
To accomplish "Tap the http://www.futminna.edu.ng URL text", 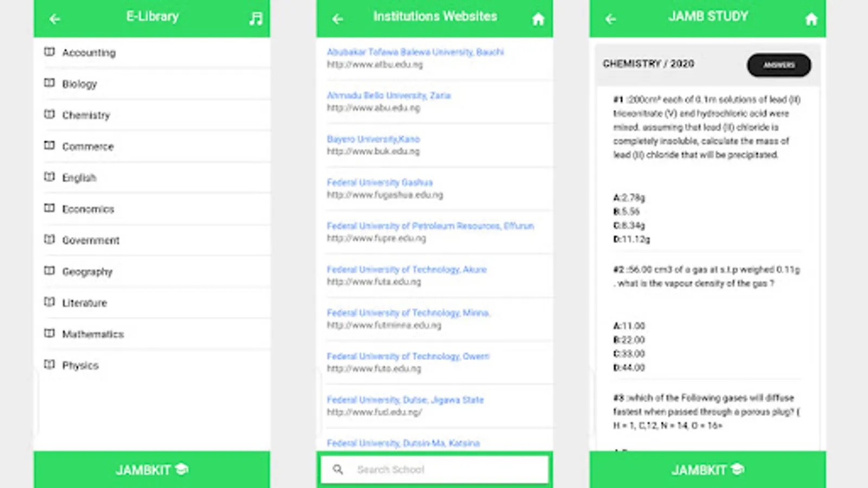I will [x=384, y=325].
